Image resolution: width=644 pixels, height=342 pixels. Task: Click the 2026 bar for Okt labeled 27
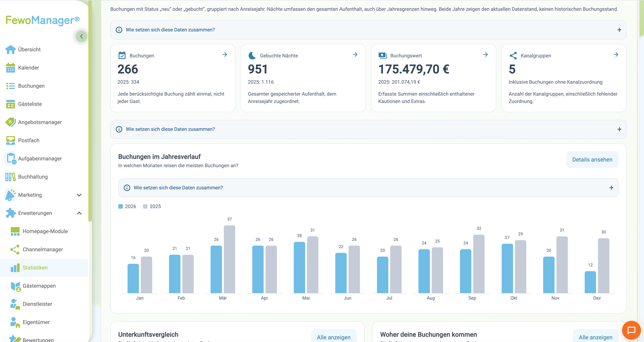507,268
